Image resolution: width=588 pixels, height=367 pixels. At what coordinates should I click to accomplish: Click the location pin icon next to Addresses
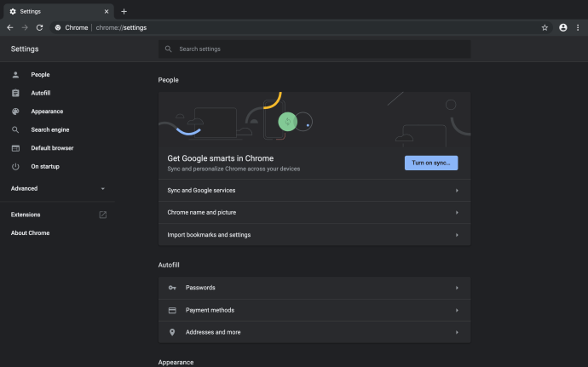(172, 332)
